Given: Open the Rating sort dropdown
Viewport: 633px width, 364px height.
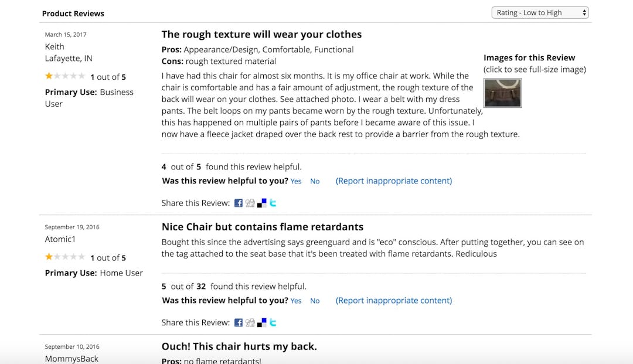Looking at the screenshot, I should (x=539, y=12).
